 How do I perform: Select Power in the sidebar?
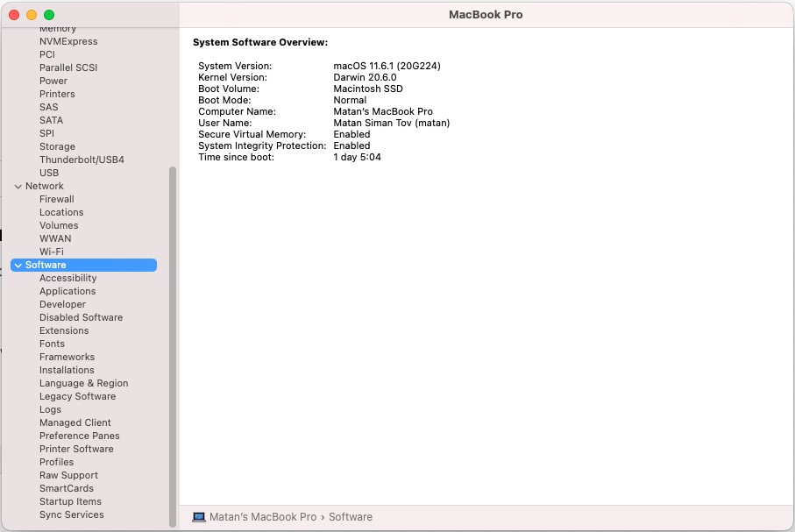[53, 82]
